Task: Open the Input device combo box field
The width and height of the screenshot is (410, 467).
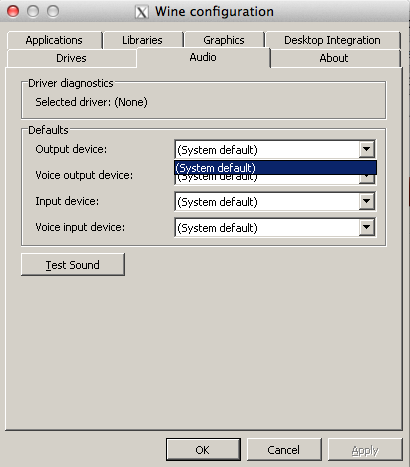Action: [x=275, y=201]
